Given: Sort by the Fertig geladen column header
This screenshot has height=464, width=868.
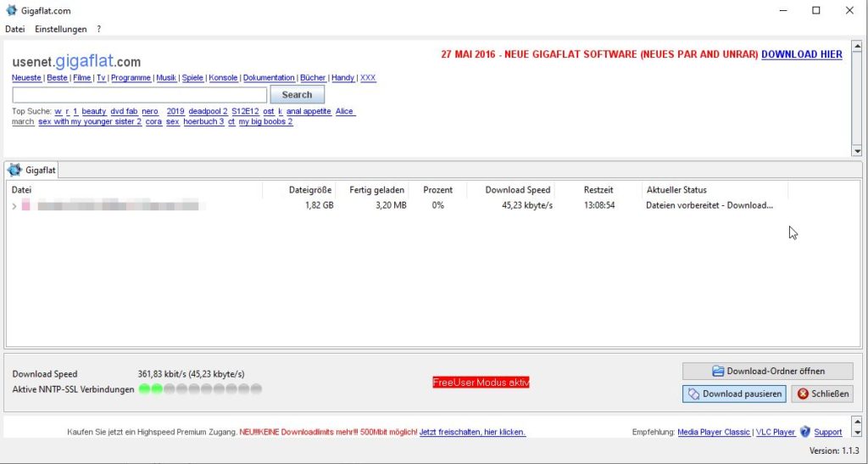Looking at the screenshot, I should tap(372, 190).
